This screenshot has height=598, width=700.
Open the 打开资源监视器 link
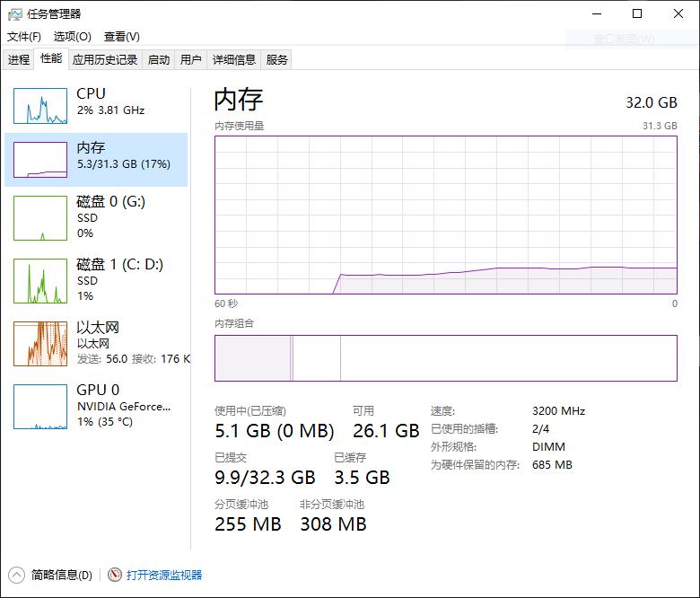[164, 575]
